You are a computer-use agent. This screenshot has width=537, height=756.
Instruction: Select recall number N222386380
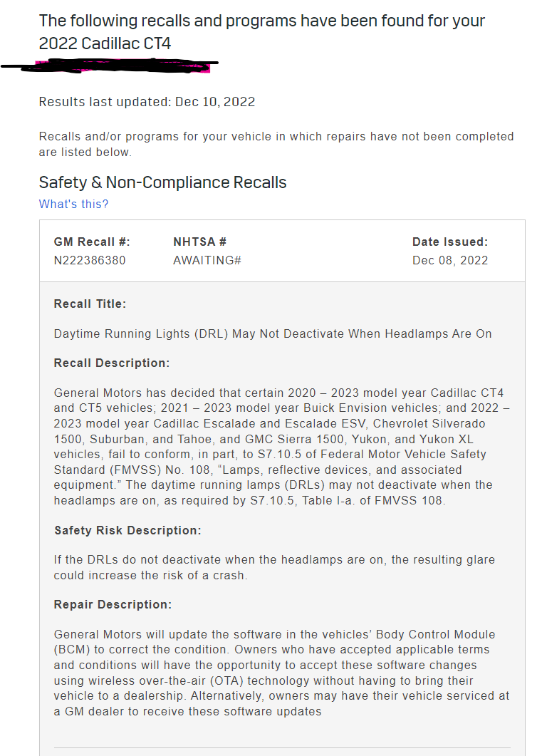[90, 260]
